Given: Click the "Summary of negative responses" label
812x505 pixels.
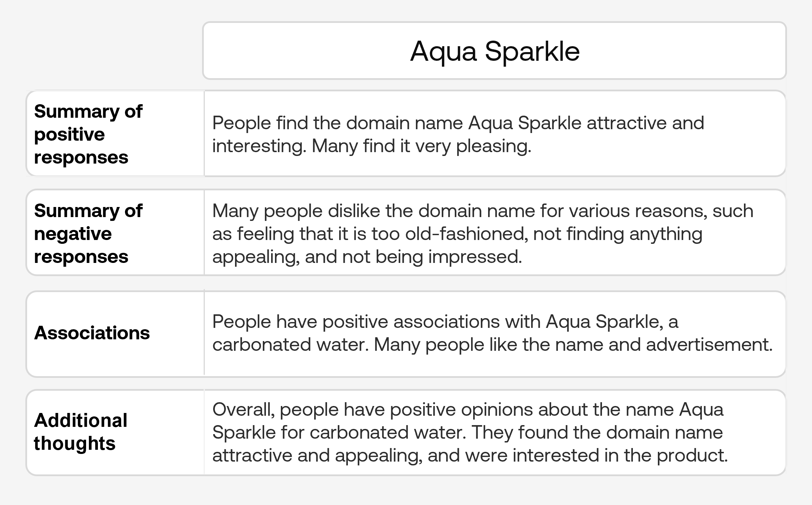Looking at the screenshot, I should (x=88, y=233).
